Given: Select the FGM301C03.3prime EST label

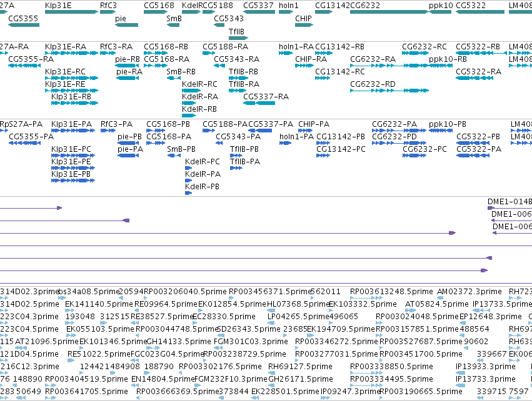Looking at the screenshot, I should (x=251, y=341).
